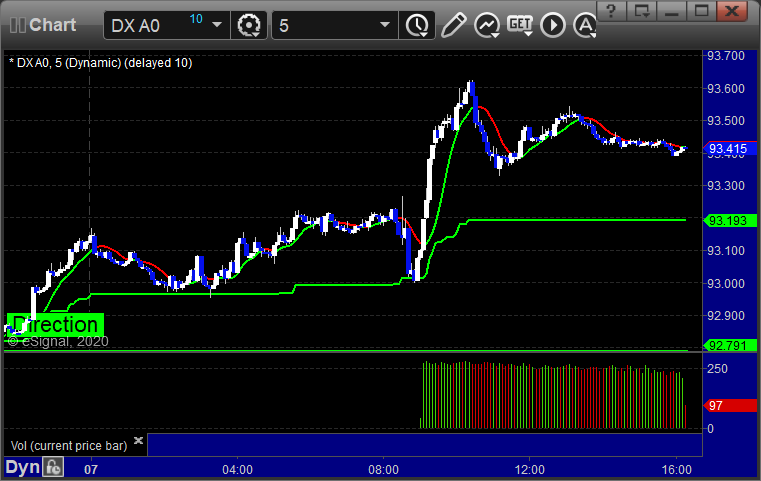The width and height of the screenshot is (761, 481).
Task: Minimize the Chart window
Action: point(671,11)
